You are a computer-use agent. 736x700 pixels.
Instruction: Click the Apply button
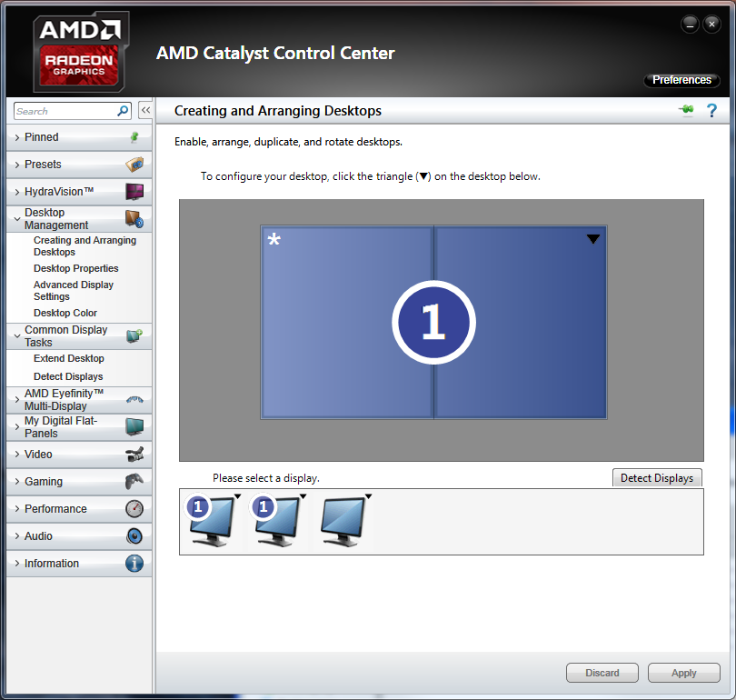684,673
